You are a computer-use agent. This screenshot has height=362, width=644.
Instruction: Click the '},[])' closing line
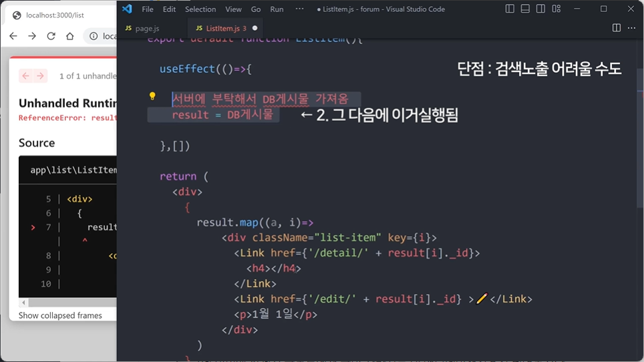(x=175, y=146)
